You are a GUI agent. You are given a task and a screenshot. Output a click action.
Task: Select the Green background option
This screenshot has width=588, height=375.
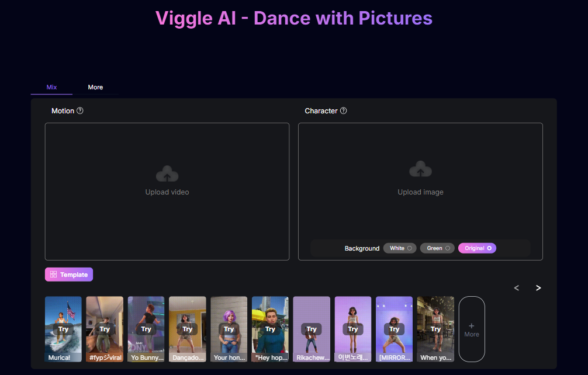point(437,248)
